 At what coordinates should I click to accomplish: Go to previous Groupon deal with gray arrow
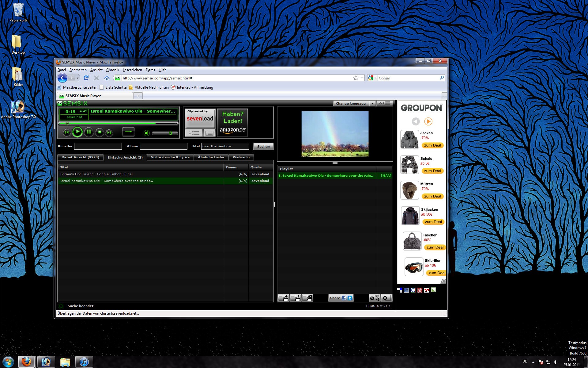416,121
